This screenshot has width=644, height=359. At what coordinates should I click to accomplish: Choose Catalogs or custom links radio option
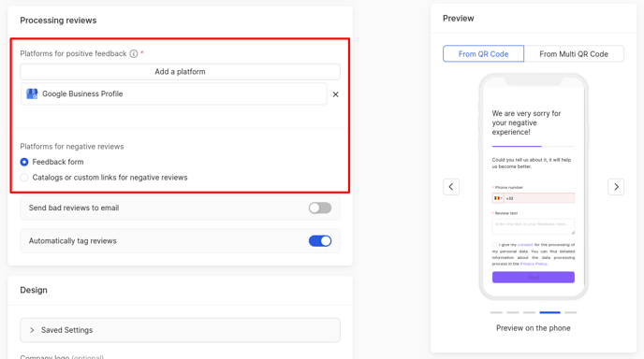tap(24, 178)
